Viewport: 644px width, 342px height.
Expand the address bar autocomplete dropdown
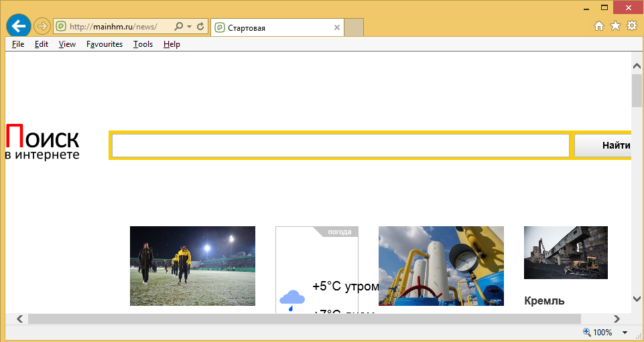[x=189, y=27]
